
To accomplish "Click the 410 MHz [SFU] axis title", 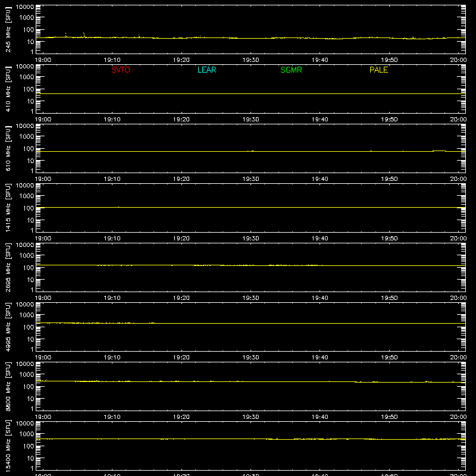I will [8, 89].
